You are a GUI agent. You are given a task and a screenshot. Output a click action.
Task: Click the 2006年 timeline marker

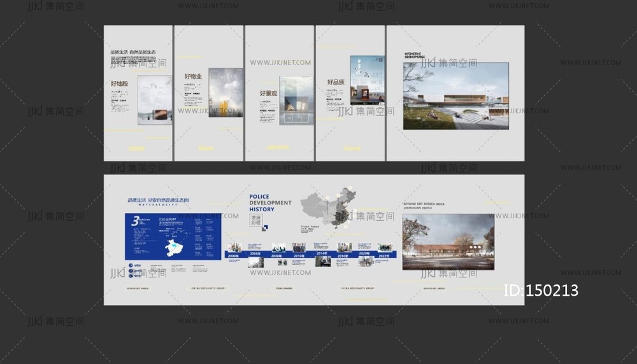pos(255,254)
